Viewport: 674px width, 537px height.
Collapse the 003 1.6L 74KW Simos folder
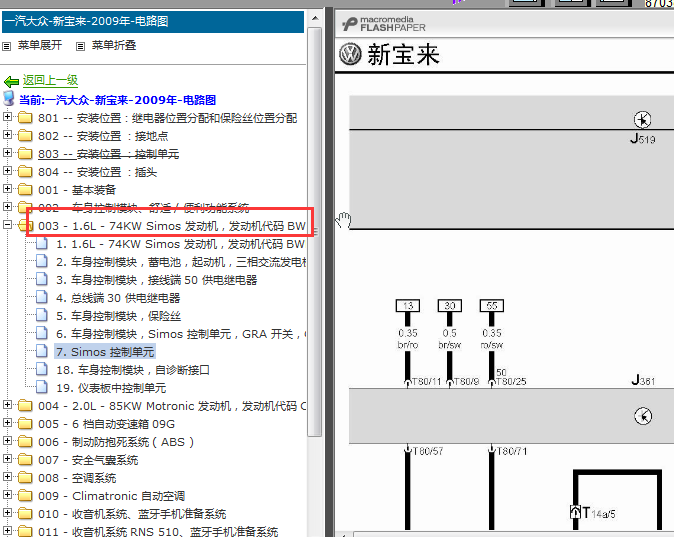[7, 224]
